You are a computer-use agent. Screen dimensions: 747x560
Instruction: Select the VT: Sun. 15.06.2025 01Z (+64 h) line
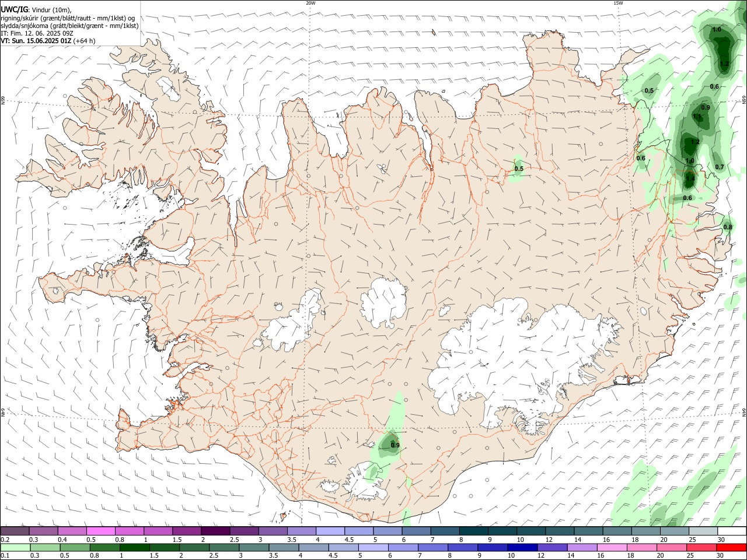pyautogui.click(x=48, y=41)
